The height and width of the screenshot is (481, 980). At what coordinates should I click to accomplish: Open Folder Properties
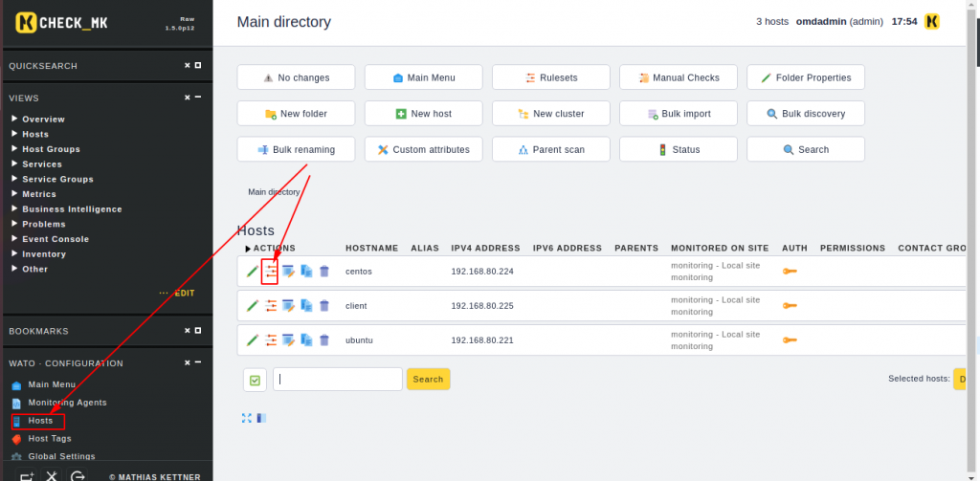click(806, 77)
